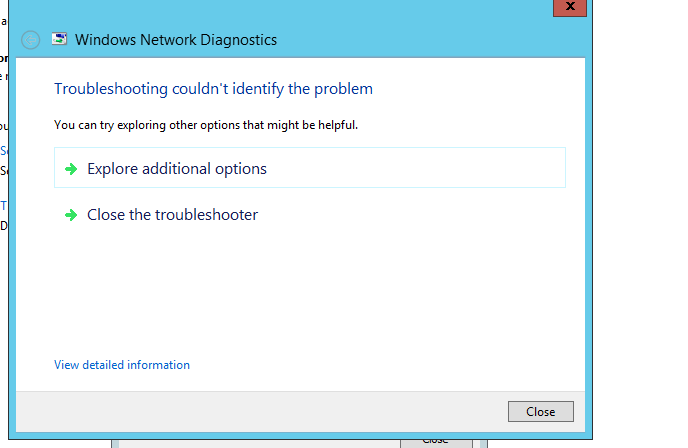Open View detailed information link

click(122, 365)
